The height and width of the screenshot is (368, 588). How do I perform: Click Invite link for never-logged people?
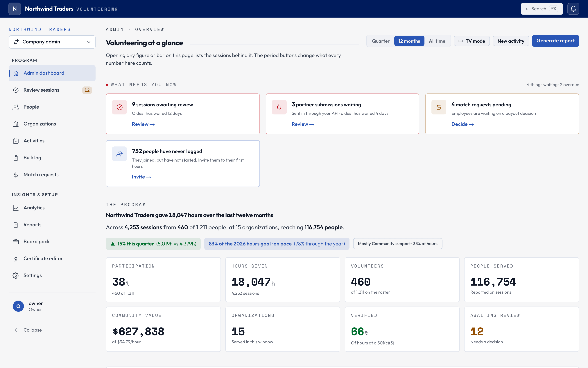(141, 177)
